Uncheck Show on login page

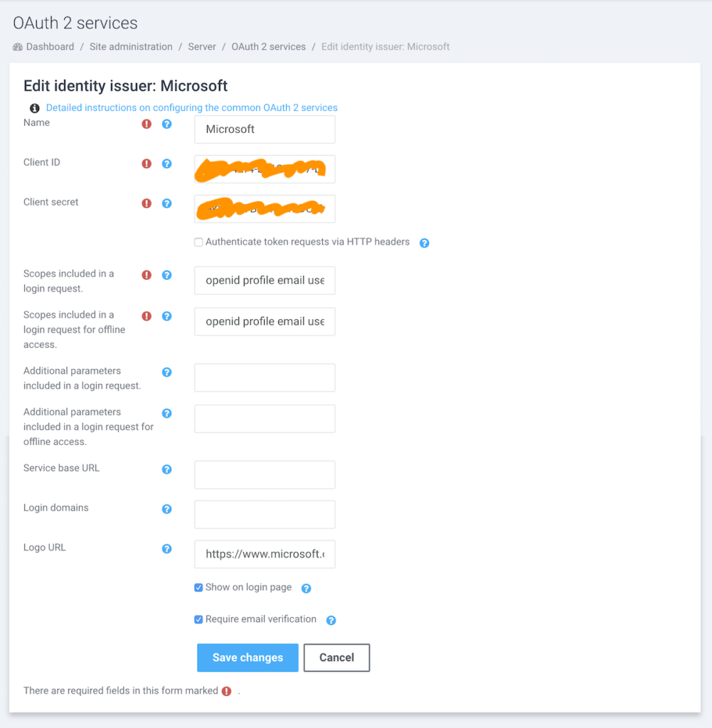tap(198, 587)
